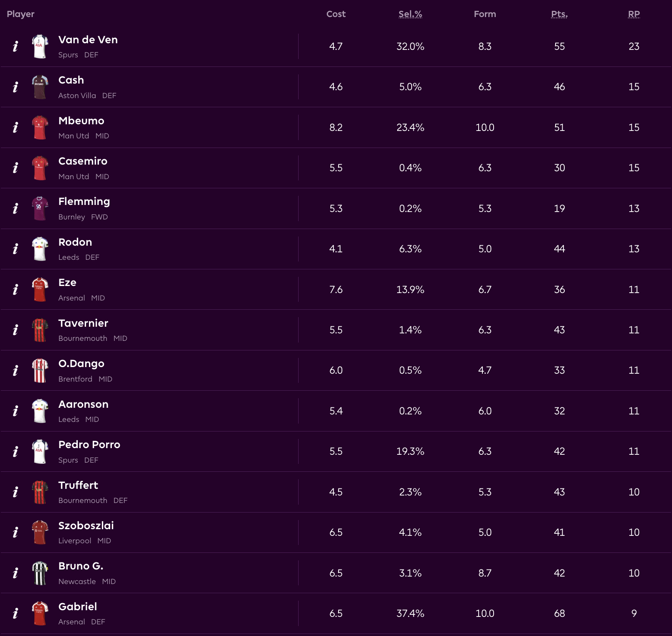Sort by the Sel.% column header

[x=410, y=14]
